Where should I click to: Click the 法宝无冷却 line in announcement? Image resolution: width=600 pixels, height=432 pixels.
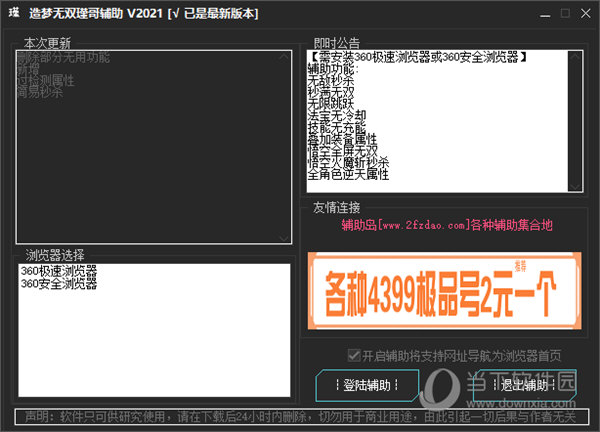[x=337, y=116]
